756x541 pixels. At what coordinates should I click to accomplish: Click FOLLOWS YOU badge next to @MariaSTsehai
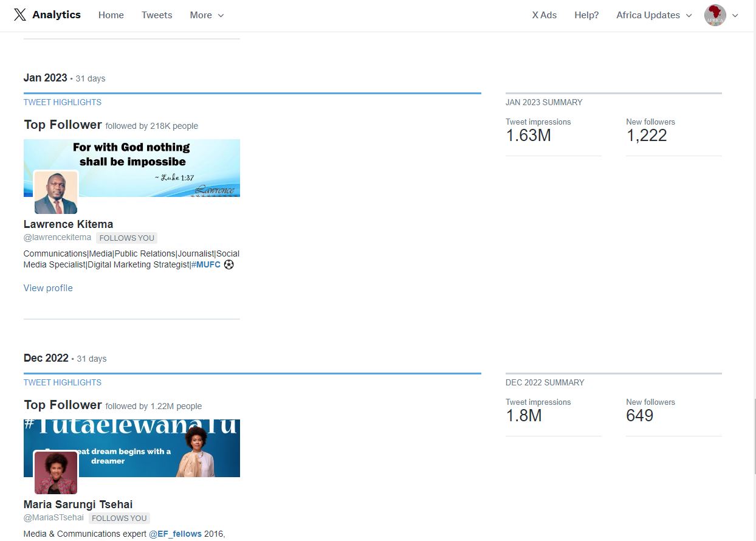[119, 519]
